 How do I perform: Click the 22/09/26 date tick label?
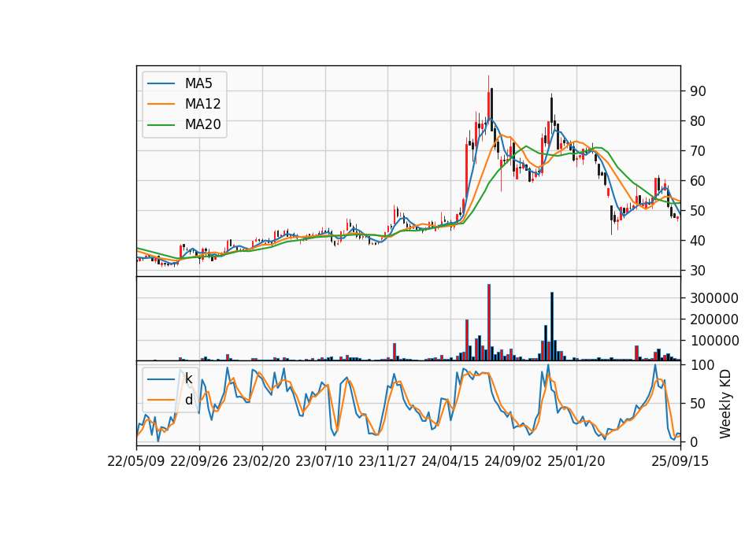pos(199,461)
